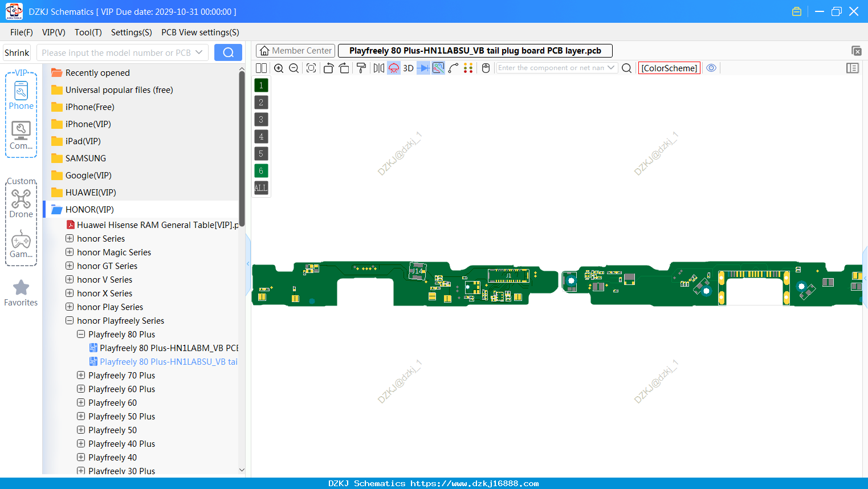The width and height of the screenshot is (868, 489).
Task: Toggle the eye visibility icon
Action: [x=711, y=68]
